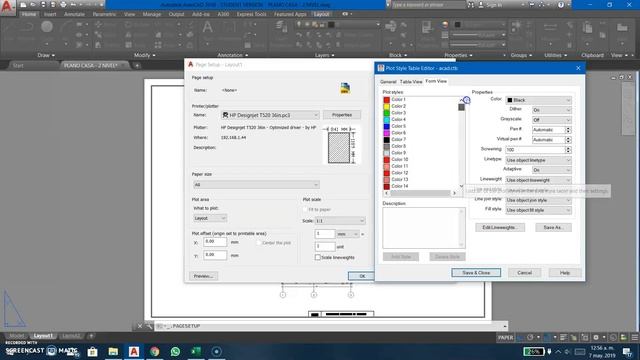Open the Paper size dropdown

pos(256,185)
